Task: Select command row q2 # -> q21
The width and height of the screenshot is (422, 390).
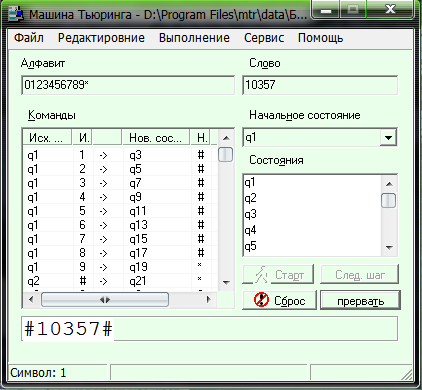Action: (120, 281)
